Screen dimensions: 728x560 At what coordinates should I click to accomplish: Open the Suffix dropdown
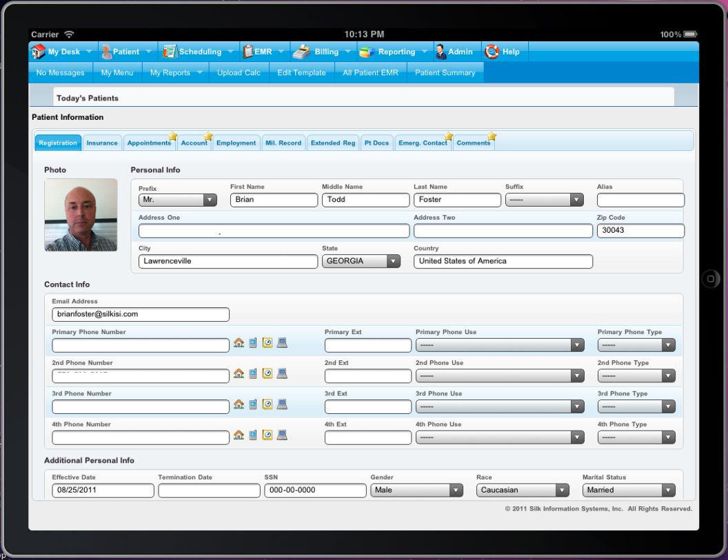click(x=544, y=200)
